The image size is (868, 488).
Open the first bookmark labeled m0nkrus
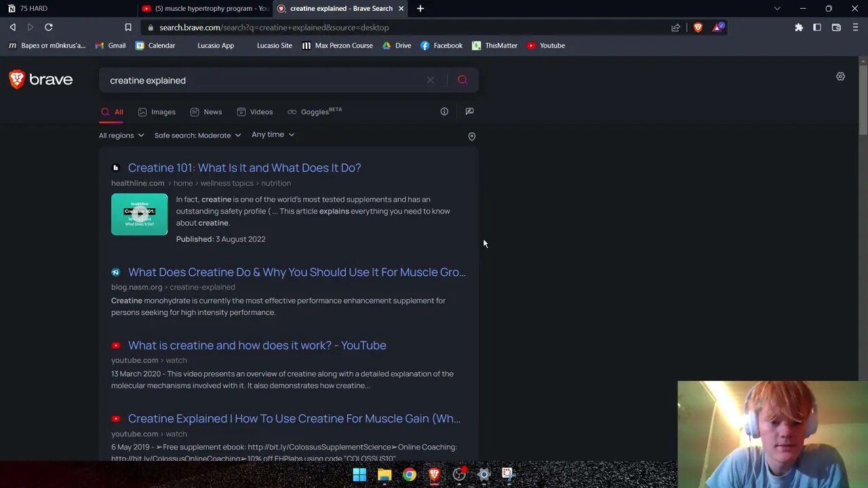(x=46, y=45)
